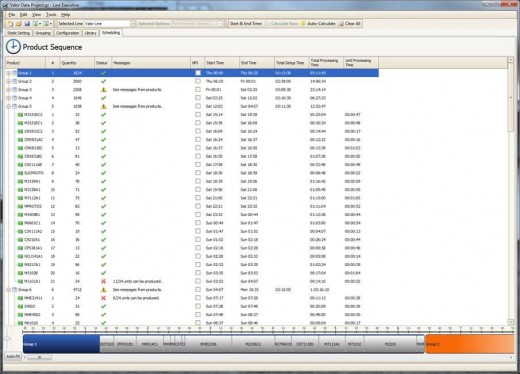The image size is (520, 374).
Task: Click the timeline horizontal scrollbar thumb
Action: coord(39,357)
